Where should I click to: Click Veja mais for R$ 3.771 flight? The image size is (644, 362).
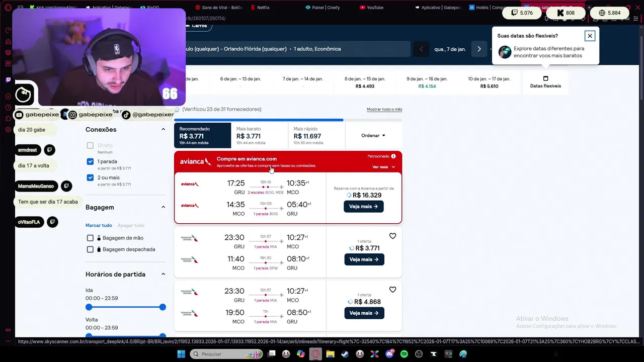coord(364,259)
